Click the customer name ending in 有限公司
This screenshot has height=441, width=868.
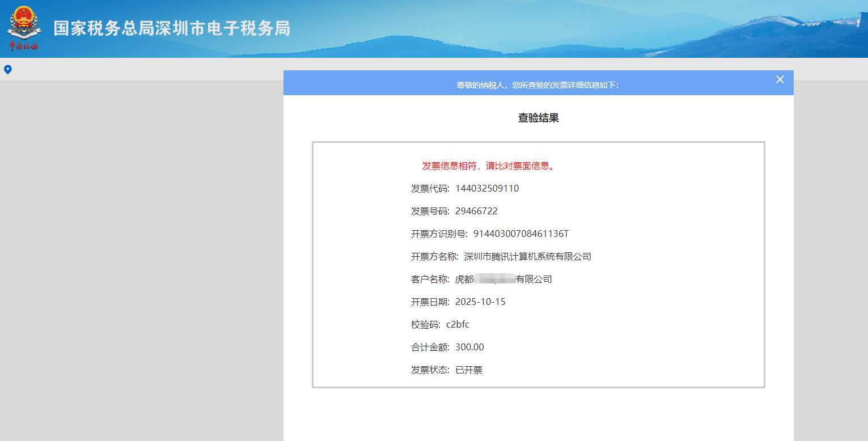tap(503, 279)
